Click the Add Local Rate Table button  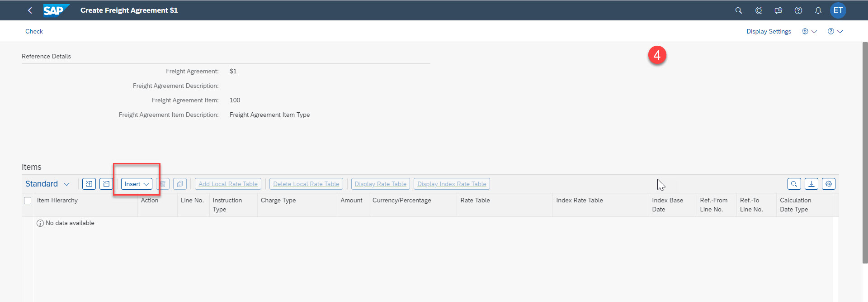228,184
